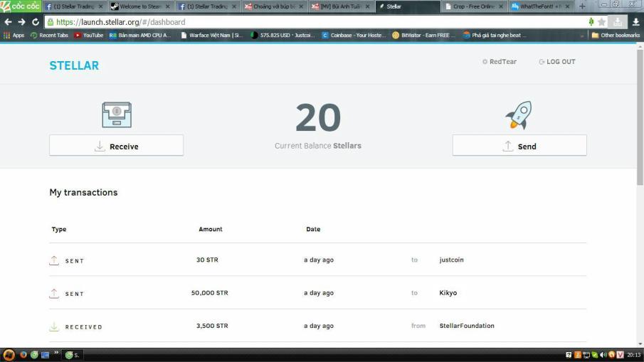Click the gear icon beside RedTear
644x362 pixels.
point(485,62)
